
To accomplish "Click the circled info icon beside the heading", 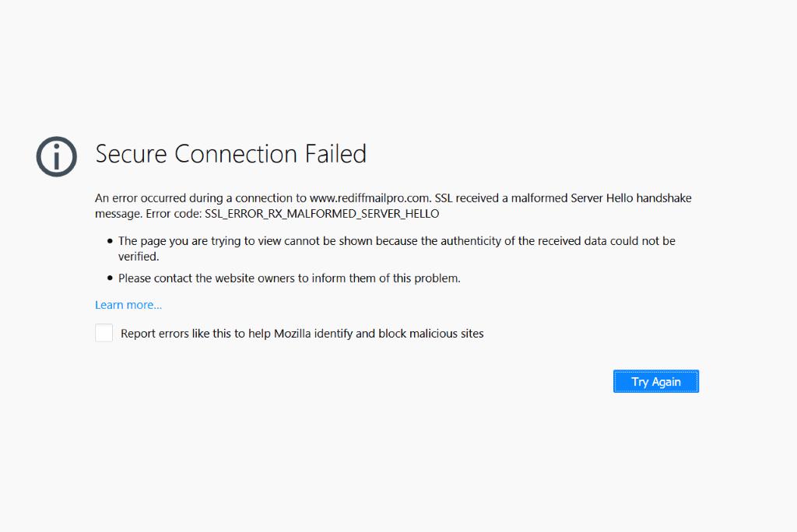I will point(56,156).
